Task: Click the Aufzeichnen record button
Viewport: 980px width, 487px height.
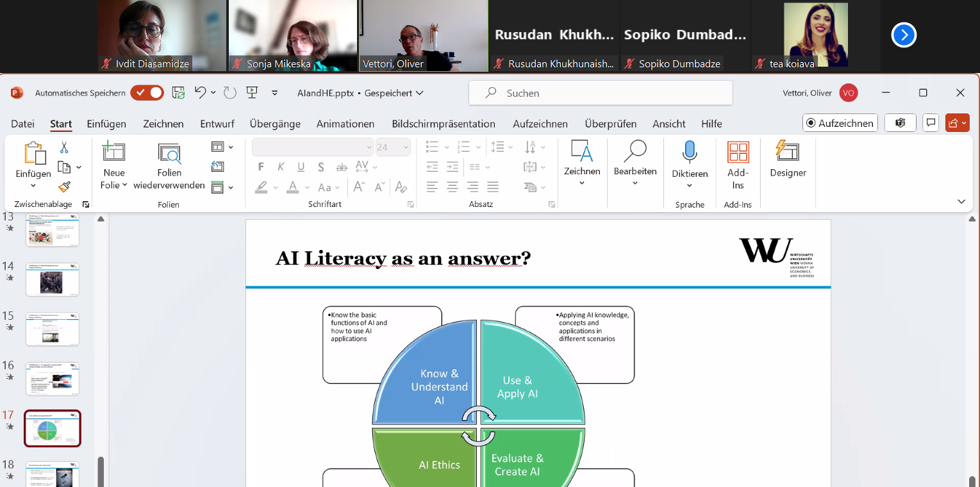Action: (x=840, y=123)
